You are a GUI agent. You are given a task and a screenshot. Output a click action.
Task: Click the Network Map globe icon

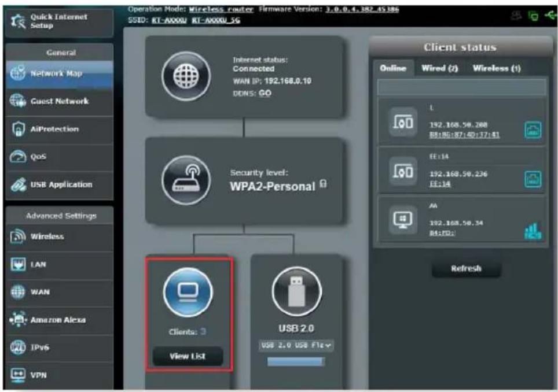[x=18, y=73]
